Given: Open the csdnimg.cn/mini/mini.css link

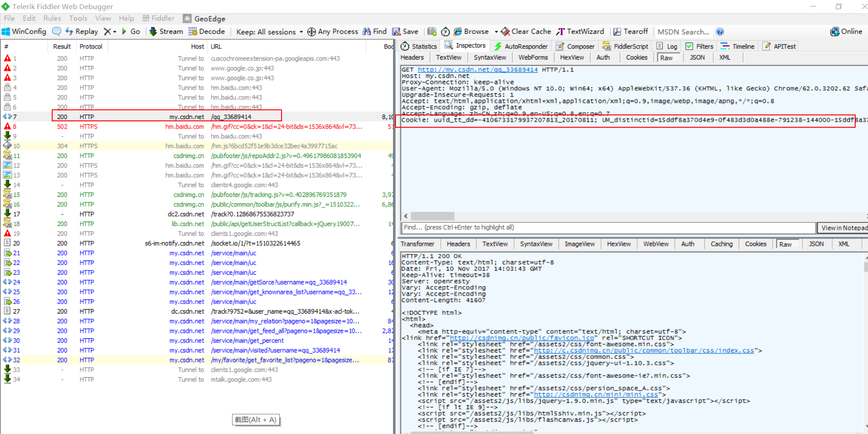Looking at the screenshot, I should click(596, 395).
